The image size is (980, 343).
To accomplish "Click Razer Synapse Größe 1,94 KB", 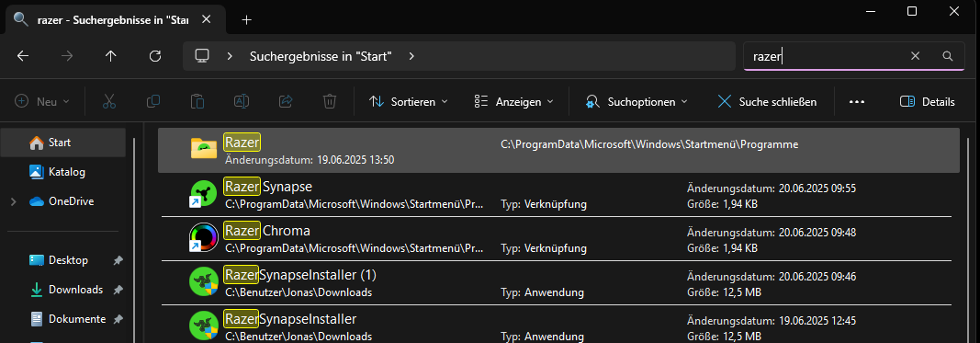I will [723, 204].
